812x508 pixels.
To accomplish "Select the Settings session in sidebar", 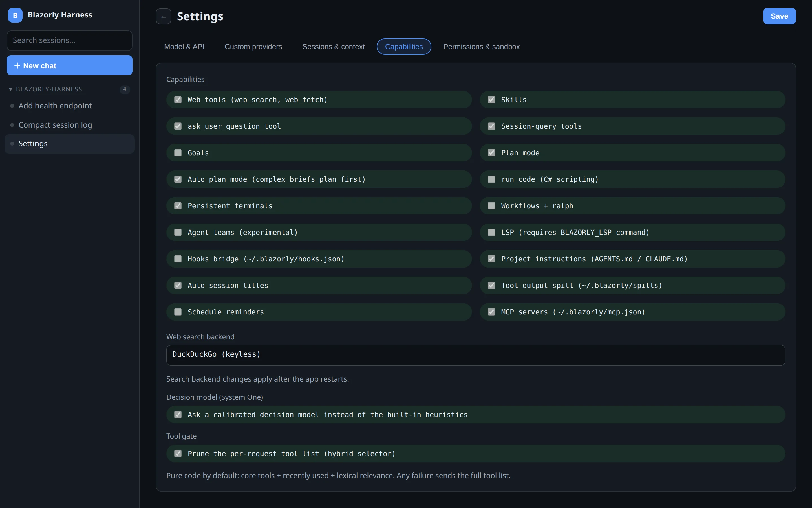I will click(69, 144).
